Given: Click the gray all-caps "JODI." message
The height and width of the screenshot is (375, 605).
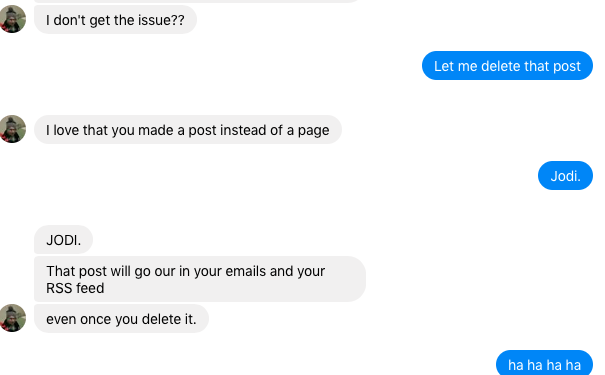Looking at the screenshot, I should 63,240.
